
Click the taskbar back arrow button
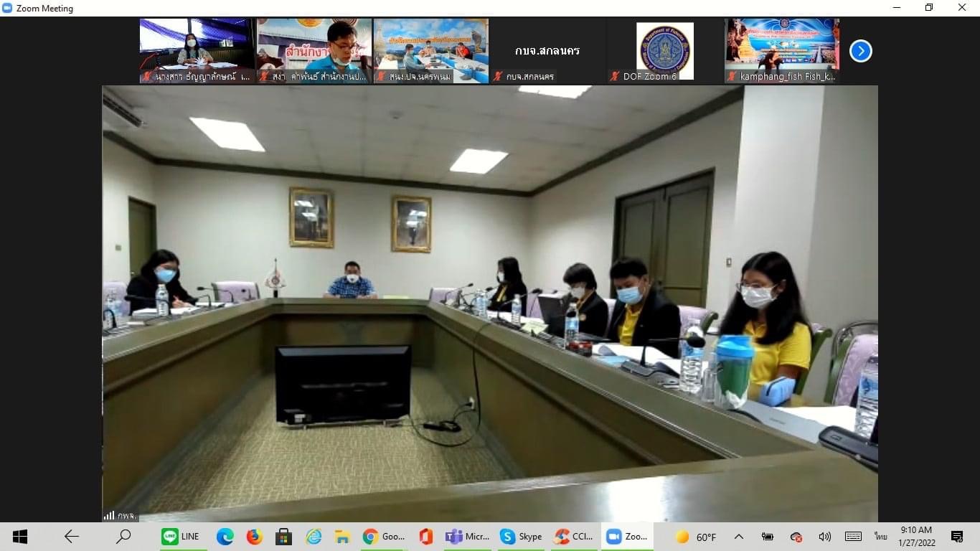coord(71,537)
